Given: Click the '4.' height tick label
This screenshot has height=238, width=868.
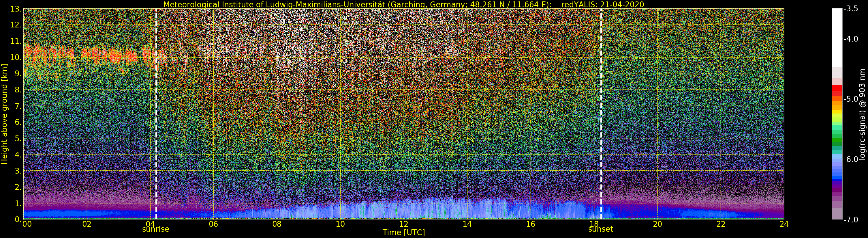Looking at the screenshot, I should [x=18, y=155].
